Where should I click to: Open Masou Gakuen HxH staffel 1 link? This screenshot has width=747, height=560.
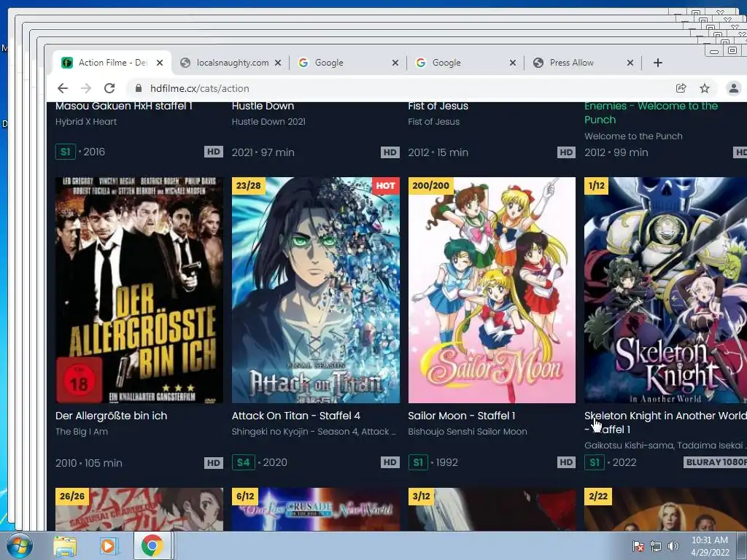point(124,106)
